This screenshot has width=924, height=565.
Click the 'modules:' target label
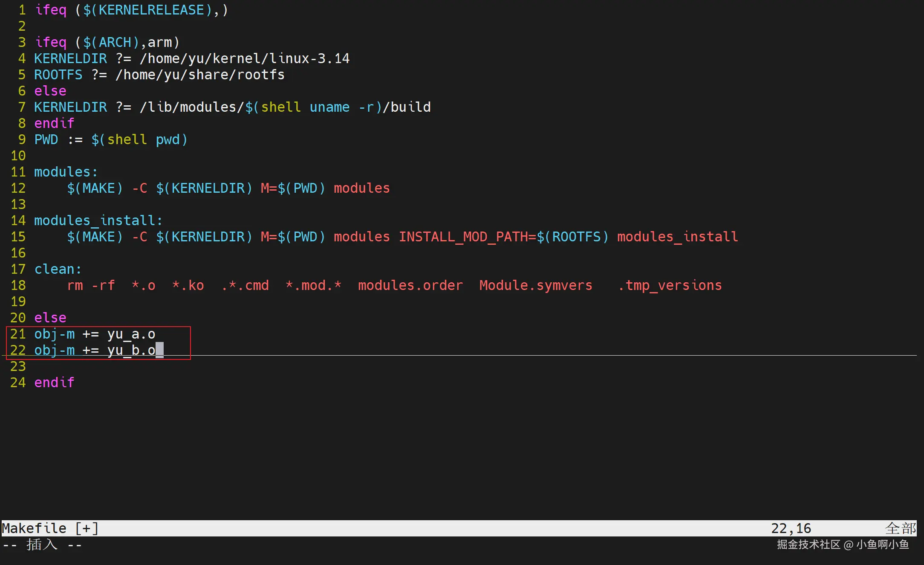pyautogui.click(x=66, y=172)
